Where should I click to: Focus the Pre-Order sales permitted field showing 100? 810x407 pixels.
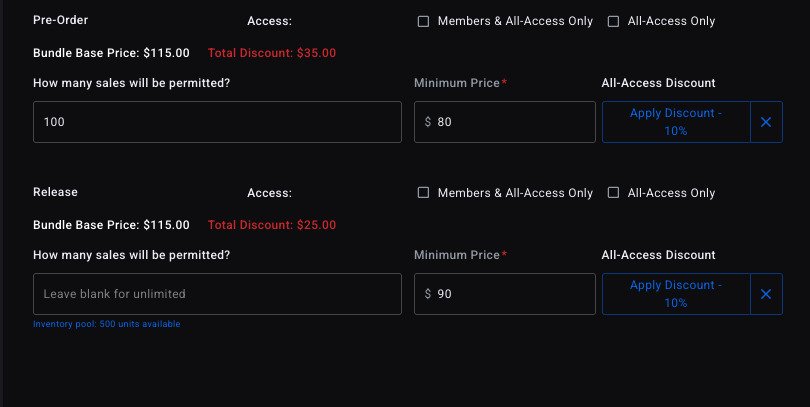[217, 122]
